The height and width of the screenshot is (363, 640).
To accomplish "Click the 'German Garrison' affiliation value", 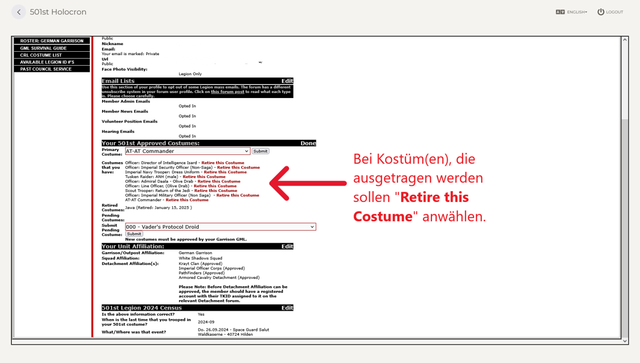I will (195, 253).
